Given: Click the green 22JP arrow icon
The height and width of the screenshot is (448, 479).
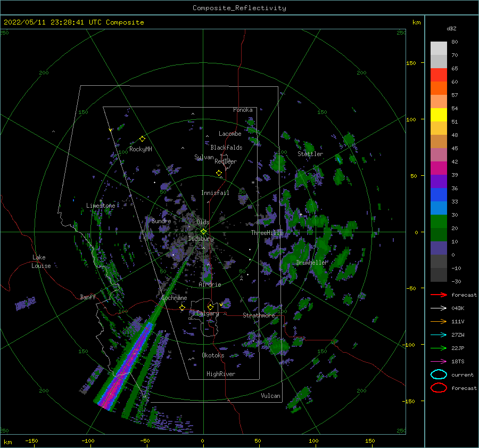Looking at the screenshot, I should coord(439,348).
